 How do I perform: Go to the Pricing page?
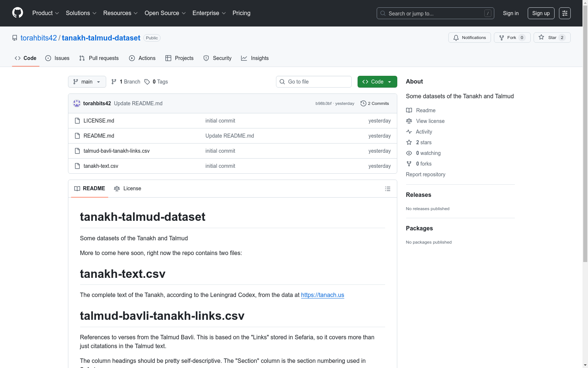(x=241, y=13)
